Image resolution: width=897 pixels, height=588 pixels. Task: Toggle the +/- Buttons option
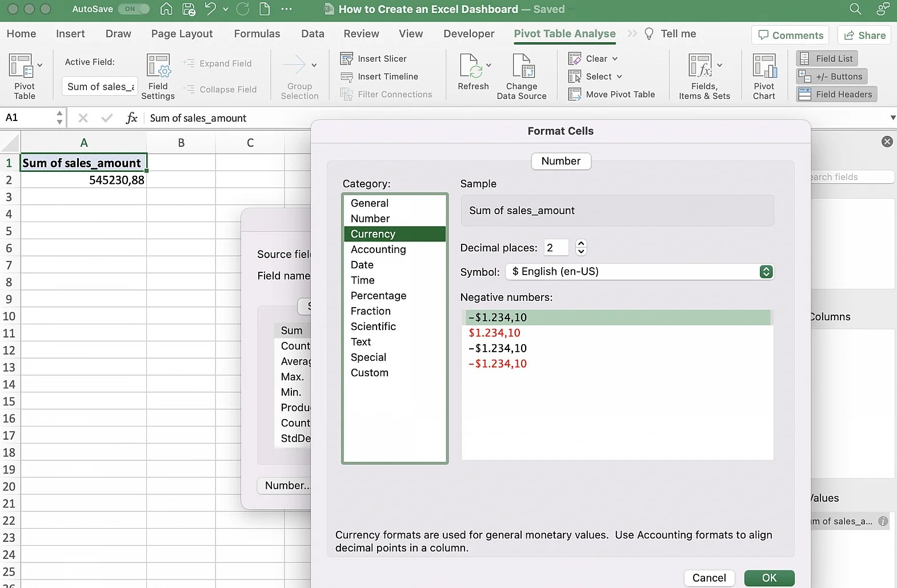click(831, 76)
